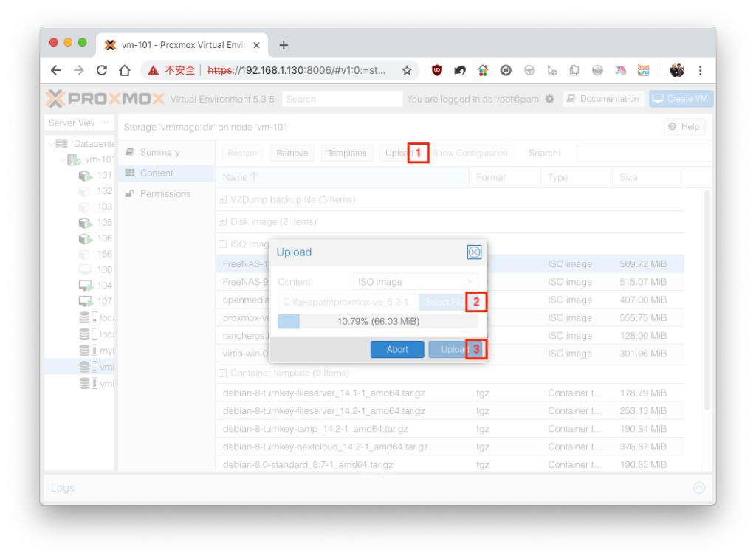Click the Datacenter tree node
The image size is (756, 558).
coord(85,144)
